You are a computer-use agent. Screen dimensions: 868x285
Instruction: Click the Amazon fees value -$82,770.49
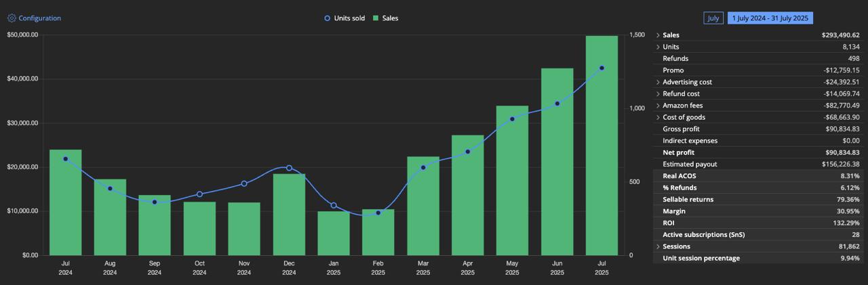(x=842, y=106)
